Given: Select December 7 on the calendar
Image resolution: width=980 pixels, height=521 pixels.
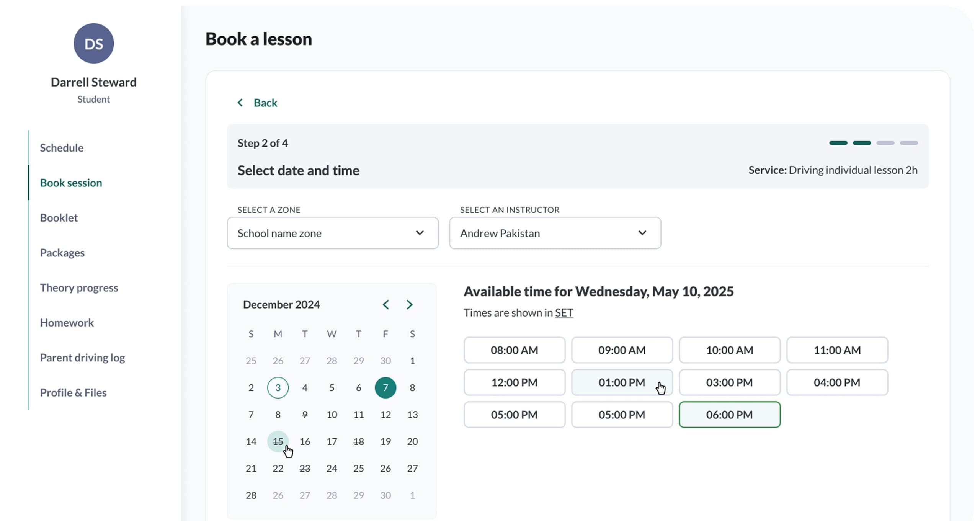Looking at the screenshot, I should click(x=385, y=387).
